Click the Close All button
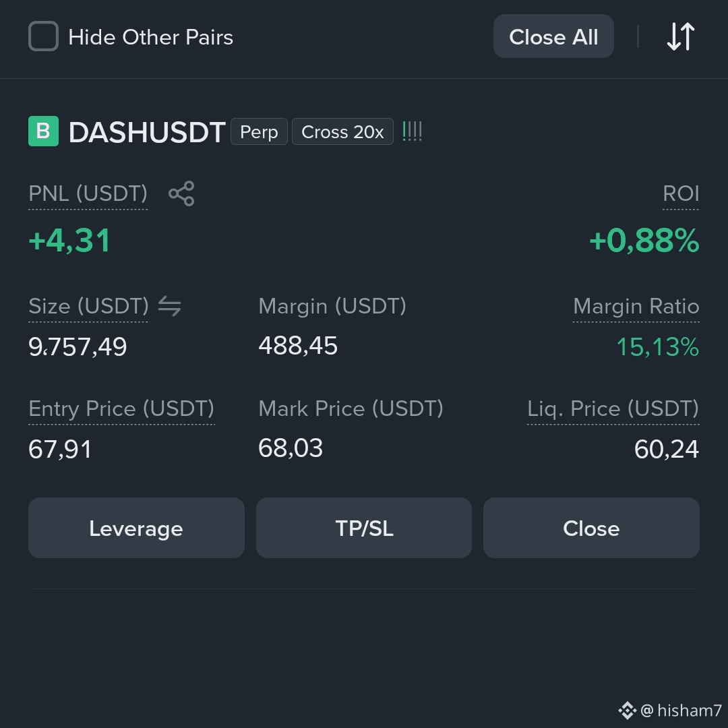Screen dimensions: 728x728 click(553, 36)
